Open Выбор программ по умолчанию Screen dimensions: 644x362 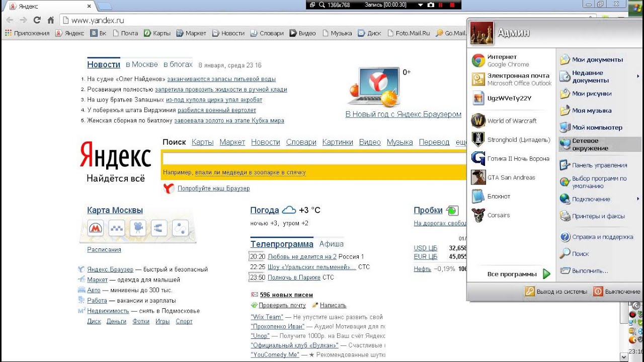click(x=600, y=182)
